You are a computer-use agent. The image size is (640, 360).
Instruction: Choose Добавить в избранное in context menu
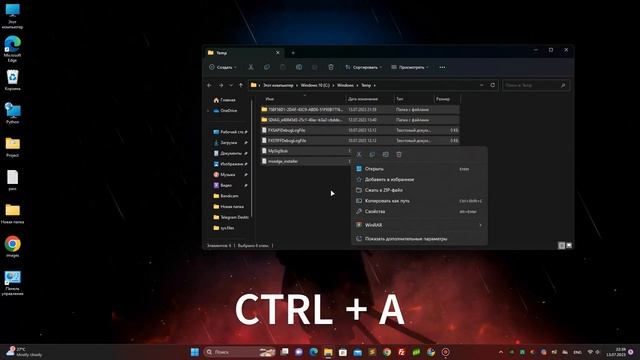419,179
